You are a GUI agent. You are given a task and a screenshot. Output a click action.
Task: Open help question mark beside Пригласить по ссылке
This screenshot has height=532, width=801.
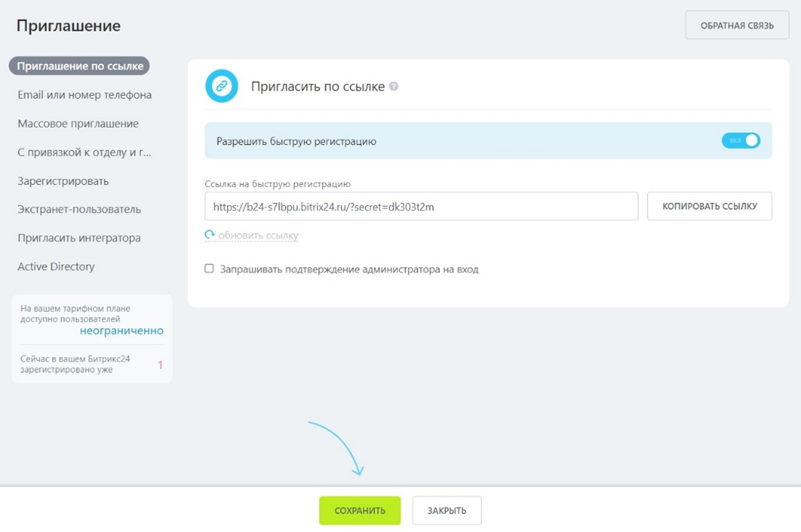pyautogui.click(x=394, y=87)
